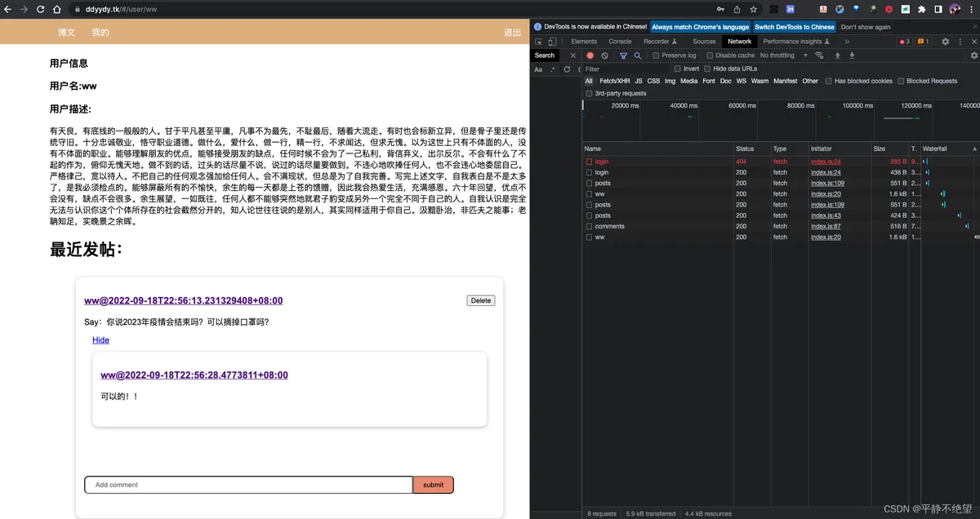Open the Performance insights tab
The height and width of the screenshot is (519, 980).
click(796, 42)
